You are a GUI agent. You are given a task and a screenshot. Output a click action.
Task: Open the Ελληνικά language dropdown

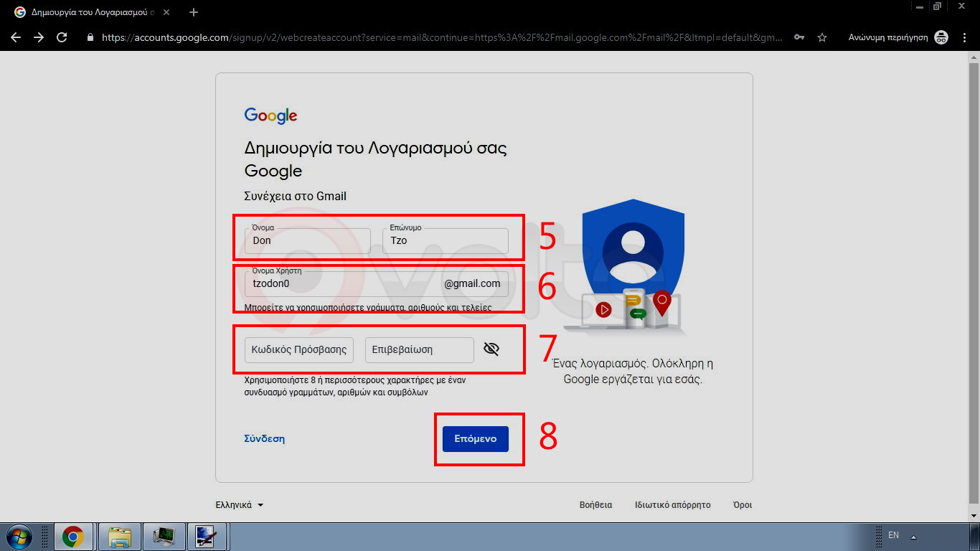click(240, 505)
